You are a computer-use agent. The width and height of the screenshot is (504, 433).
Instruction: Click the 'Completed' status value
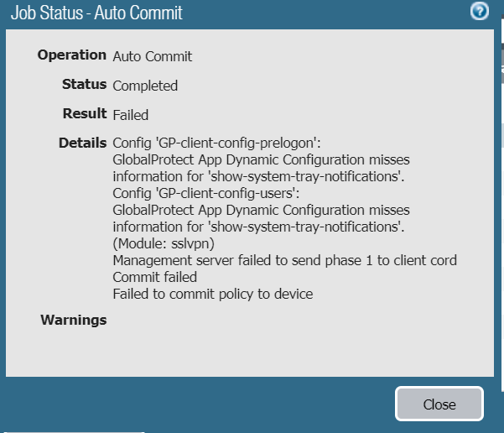pyautogui.click(x=145, y=86)
